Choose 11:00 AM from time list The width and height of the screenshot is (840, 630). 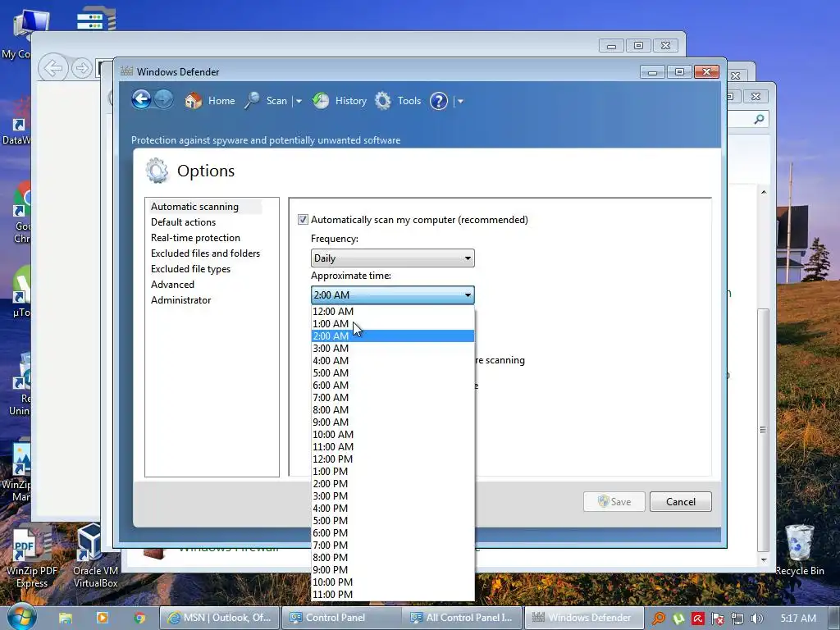[x=393, y=447]
